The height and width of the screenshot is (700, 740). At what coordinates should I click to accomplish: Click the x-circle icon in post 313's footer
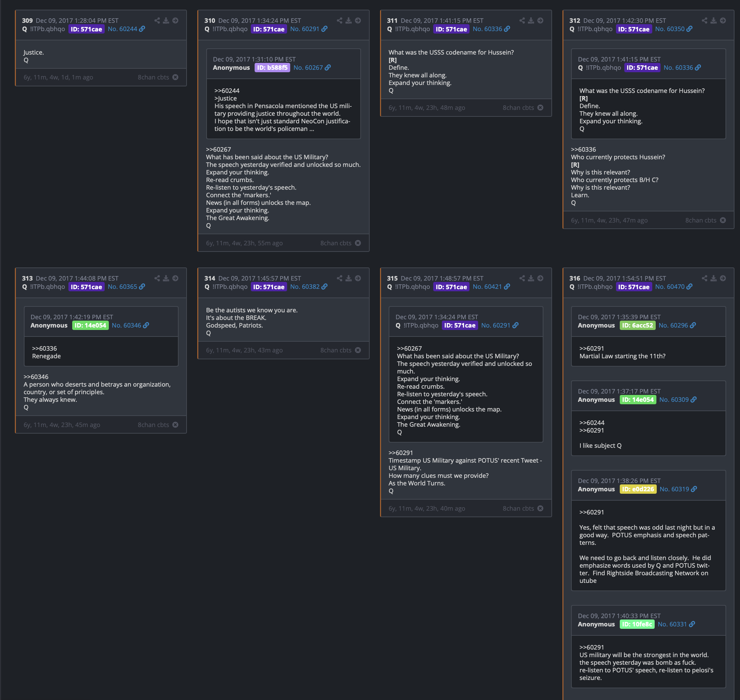pos(175,425)
